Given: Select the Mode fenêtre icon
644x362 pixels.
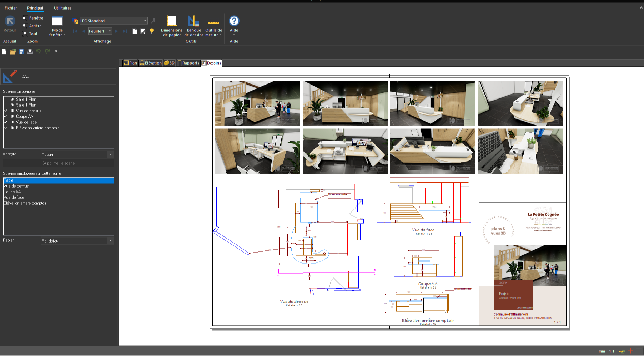Looking at the screenshot, I should click(57, 21).
